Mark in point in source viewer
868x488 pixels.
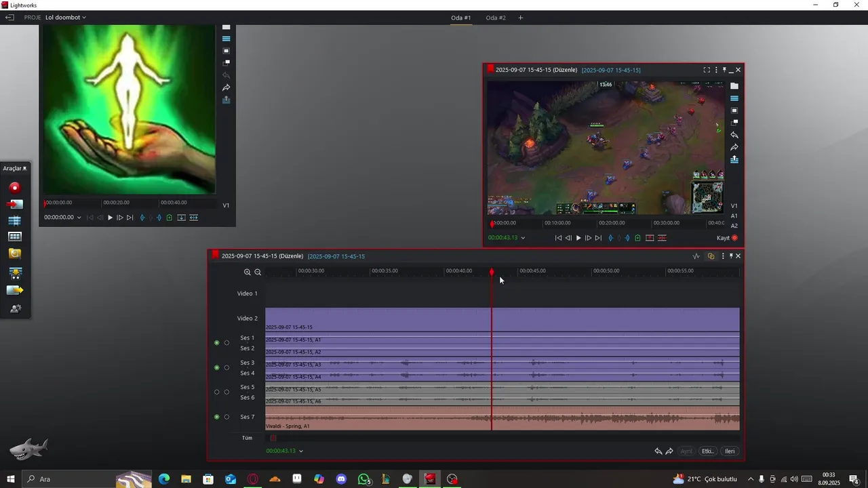coord(142,218)
